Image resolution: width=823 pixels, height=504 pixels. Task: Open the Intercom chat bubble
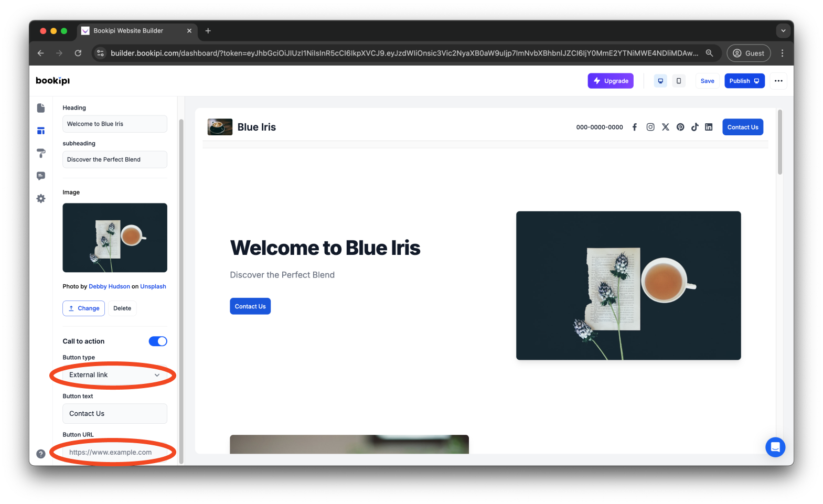pyautogui.click(x=775, y=447)
